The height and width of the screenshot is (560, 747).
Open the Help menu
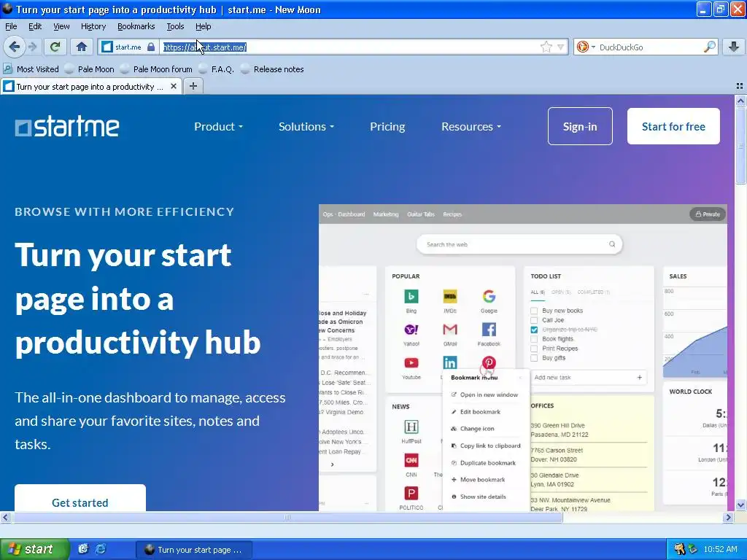(203, 26)
